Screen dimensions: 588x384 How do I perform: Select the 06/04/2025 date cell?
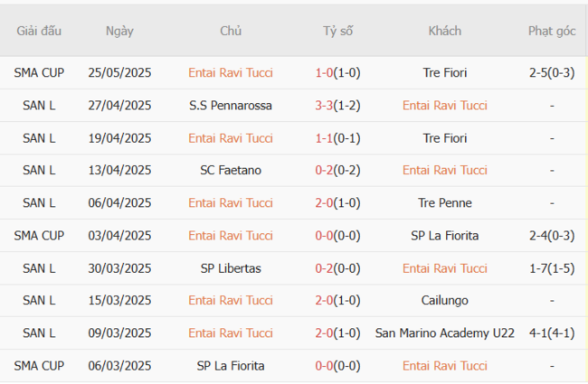(119, 203)
